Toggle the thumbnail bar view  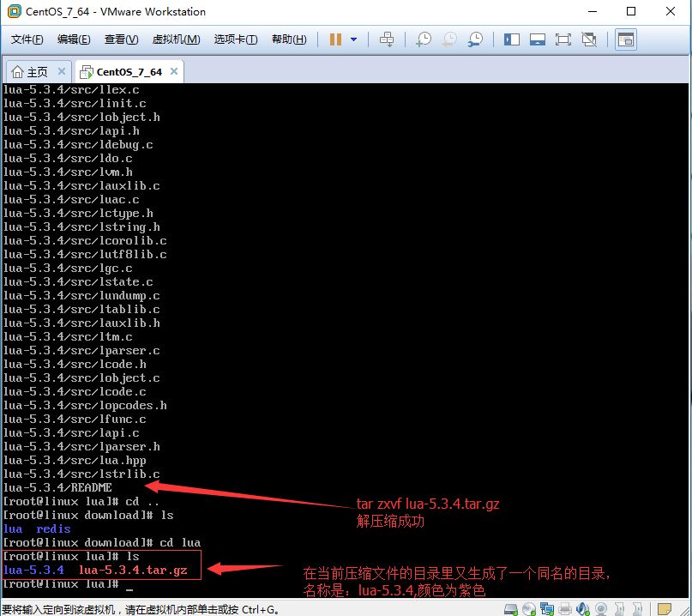coord(537,39)
